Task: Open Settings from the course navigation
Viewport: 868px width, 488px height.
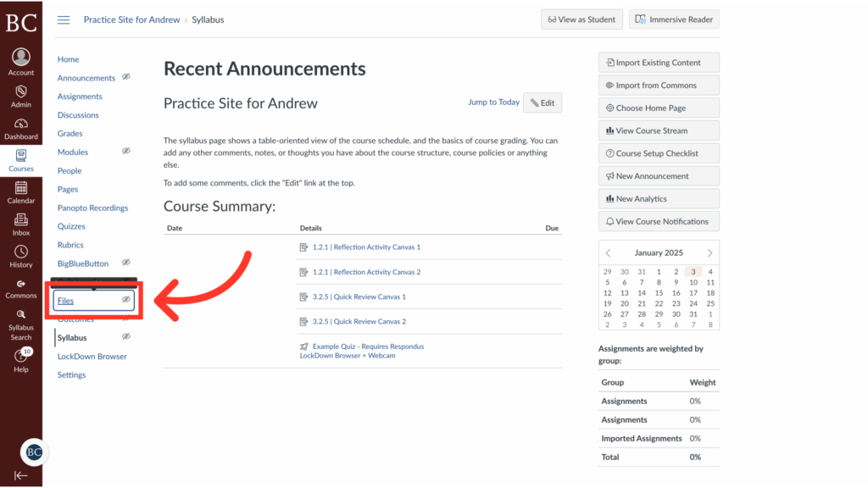Action: (x=71, y=374)
